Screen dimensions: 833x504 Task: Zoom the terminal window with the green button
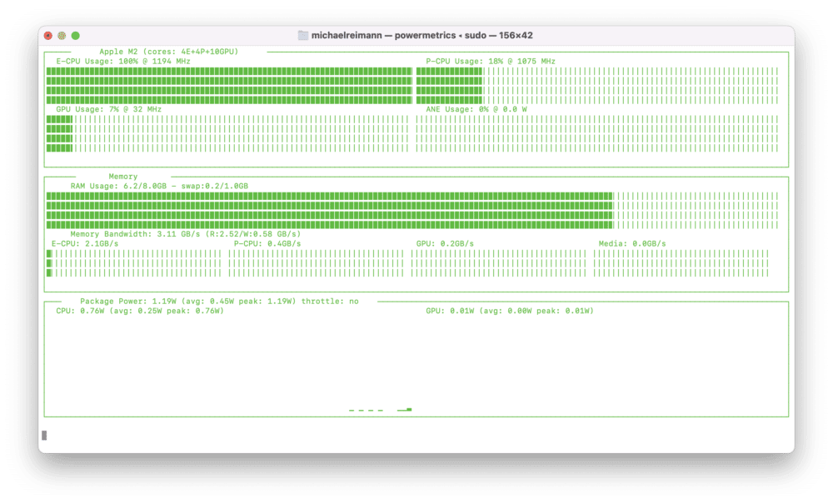pos(76,36)
